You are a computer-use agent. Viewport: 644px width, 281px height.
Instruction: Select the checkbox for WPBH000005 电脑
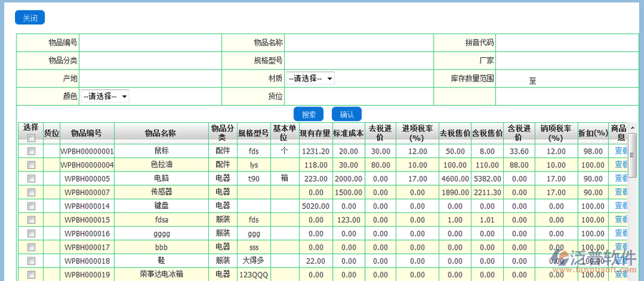point(31,179)
